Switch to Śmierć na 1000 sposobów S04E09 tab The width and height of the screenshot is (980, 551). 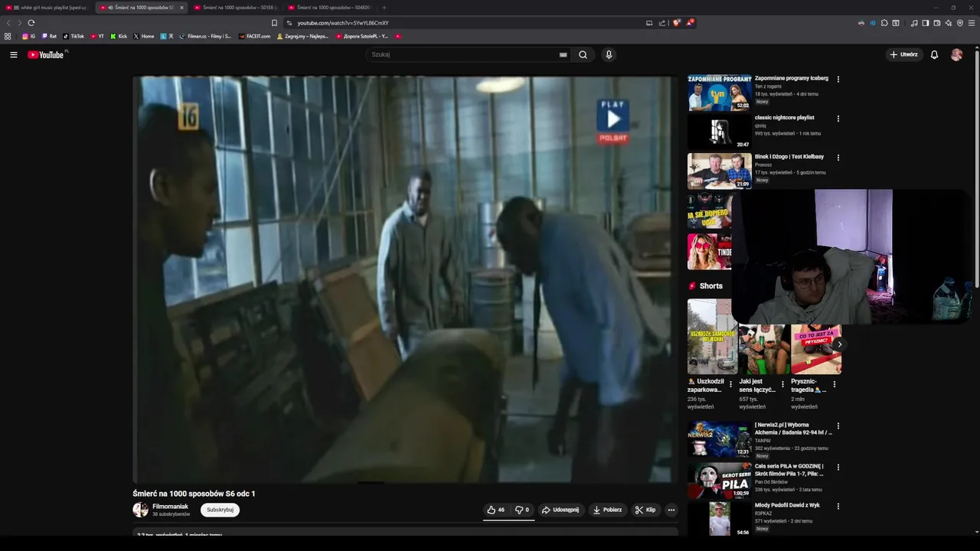[329, 8]
